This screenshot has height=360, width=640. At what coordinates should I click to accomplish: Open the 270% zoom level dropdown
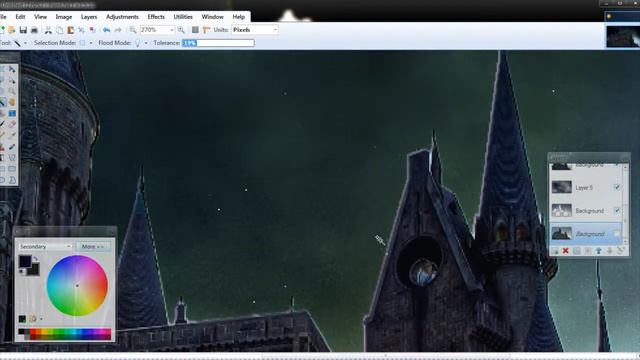coord(172,30)
